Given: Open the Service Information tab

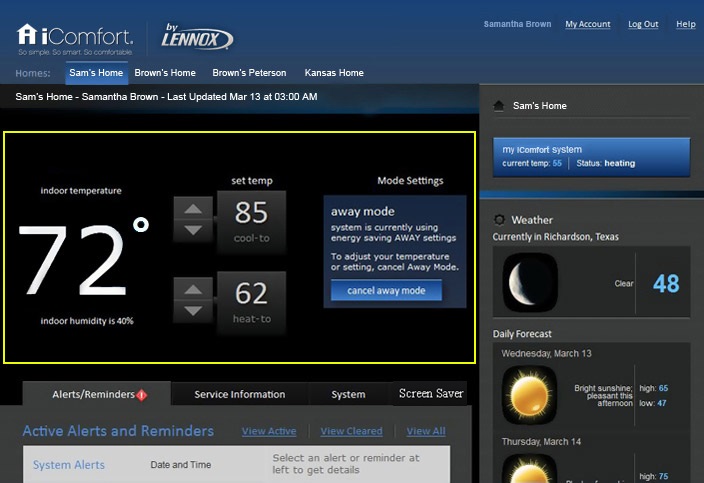Looking at the screenshot, I should click(239, 394).
